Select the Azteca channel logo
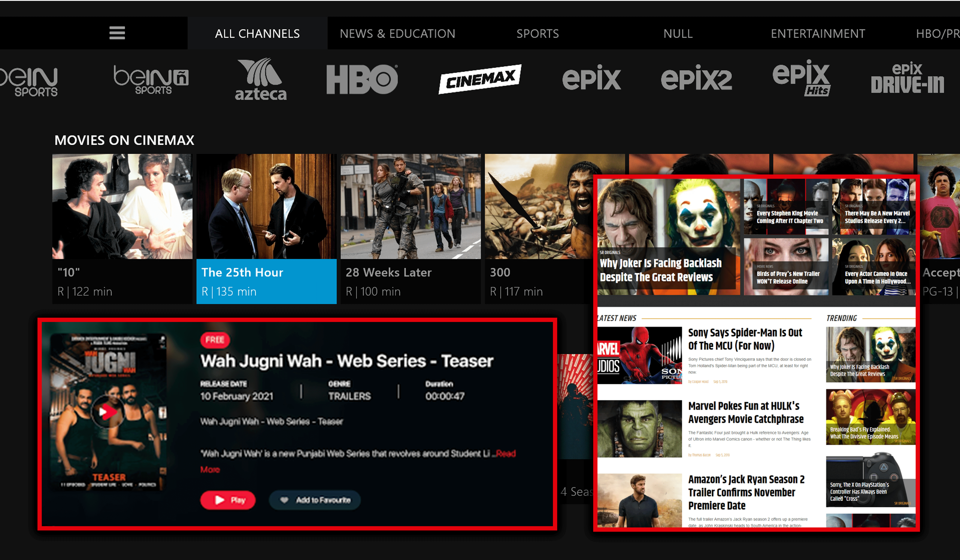The height and width of the screenshot is (560, 960). 261,79
